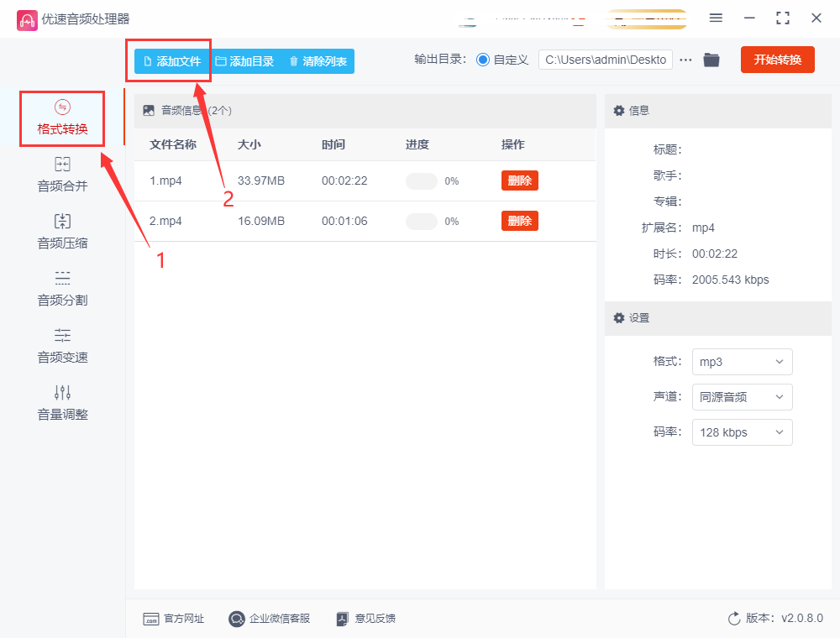Click the output directory path field
This screenshot has height=638, width=840.
pos(605,60)
